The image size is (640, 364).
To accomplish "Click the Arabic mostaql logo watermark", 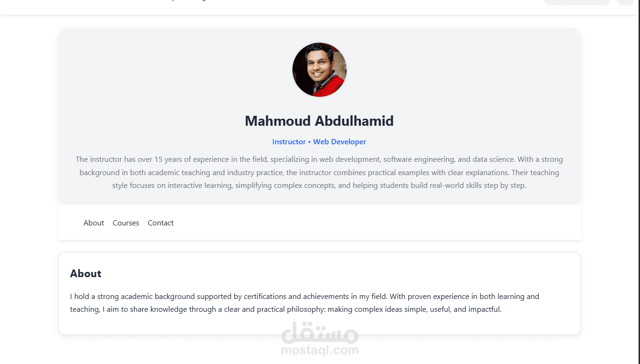I will click(320, 332).
